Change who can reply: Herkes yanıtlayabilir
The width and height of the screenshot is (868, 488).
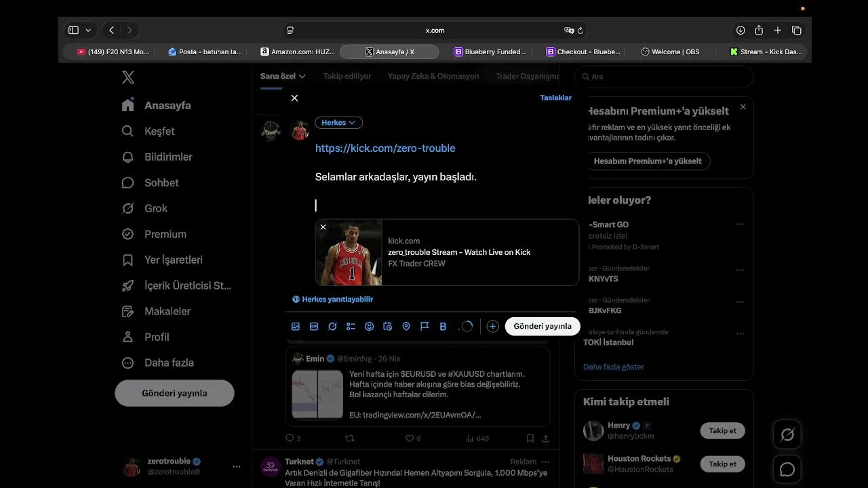(332, 299)
